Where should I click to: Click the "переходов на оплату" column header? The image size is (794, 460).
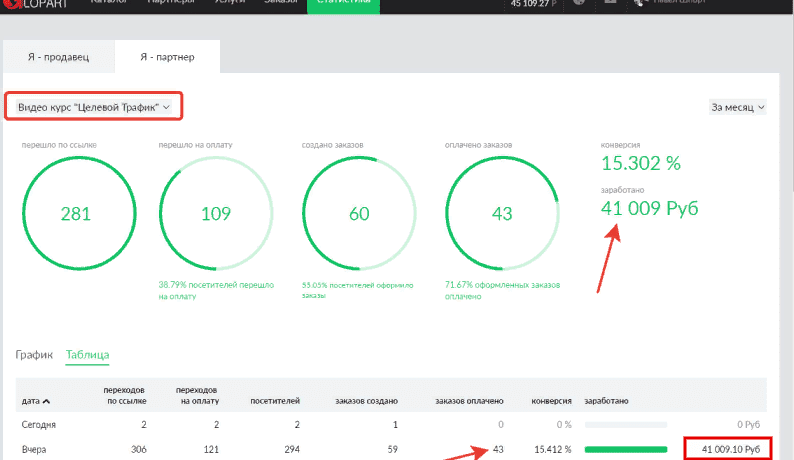(x=197, y=395)
